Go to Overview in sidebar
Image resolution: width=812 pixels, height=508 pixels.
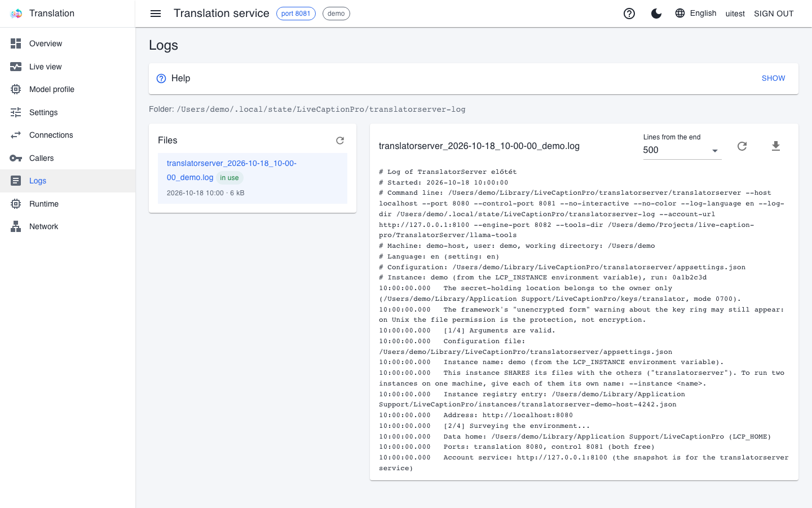click(68, 43)
